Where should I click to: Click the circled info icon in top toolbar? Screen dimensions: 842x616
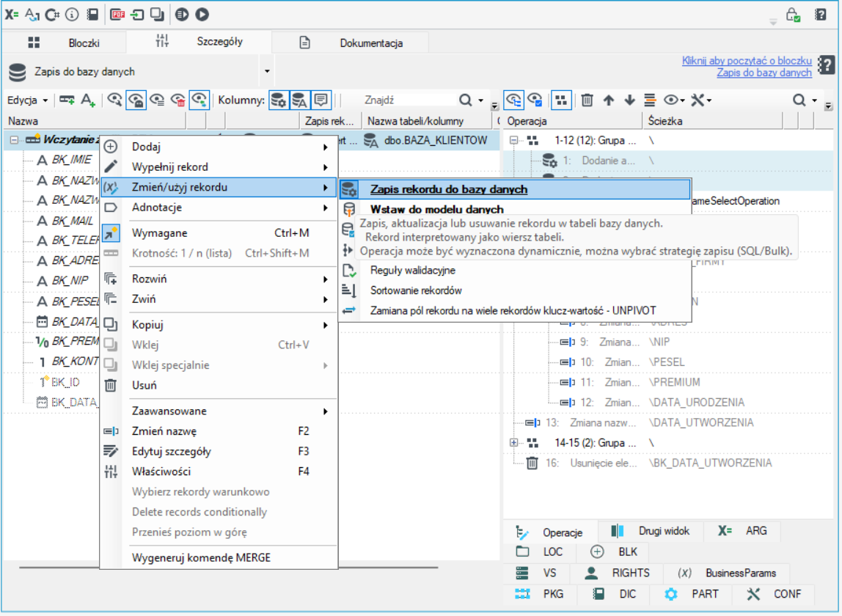pos(72,15)
